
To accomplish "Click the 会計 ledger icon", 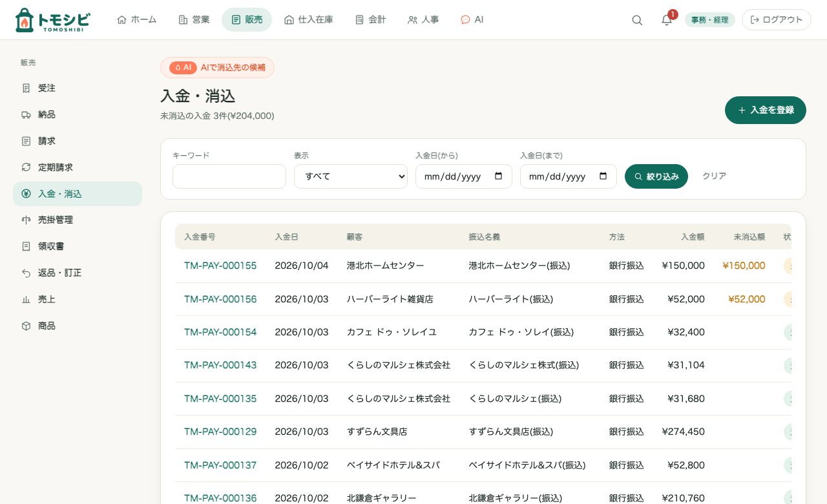I will click(x=359, y=20).
